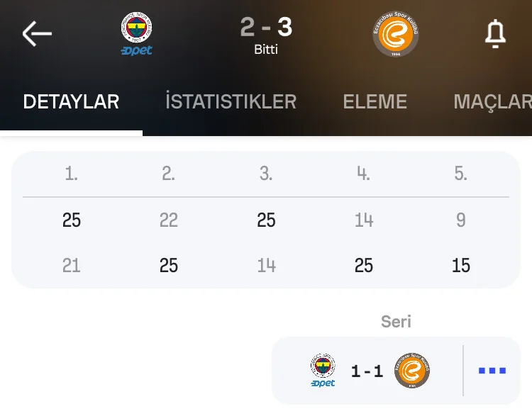The width and height of the screenshot is (532, 416).
Task: Tap the Bitti match status label
Action: point(266,50)
